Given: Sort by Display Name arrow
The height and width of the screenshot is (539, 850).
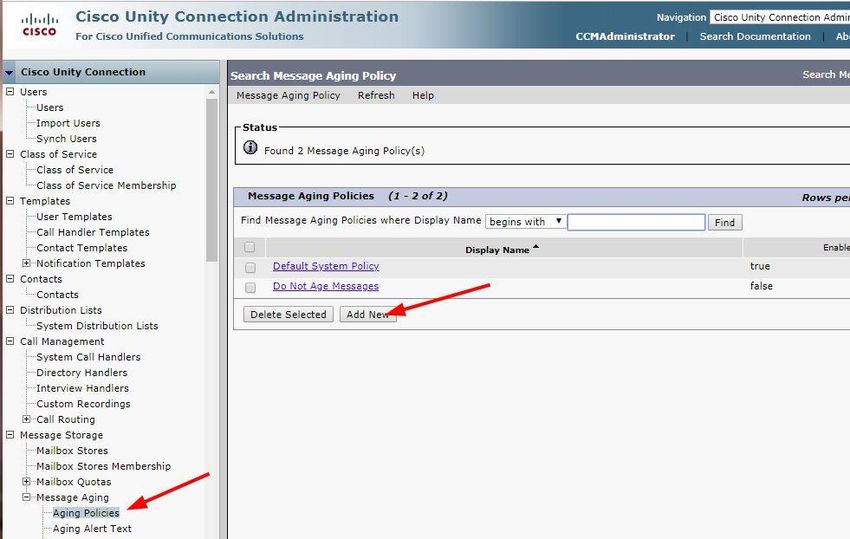Looking at the screenshot, I should [x=536, y=247].
